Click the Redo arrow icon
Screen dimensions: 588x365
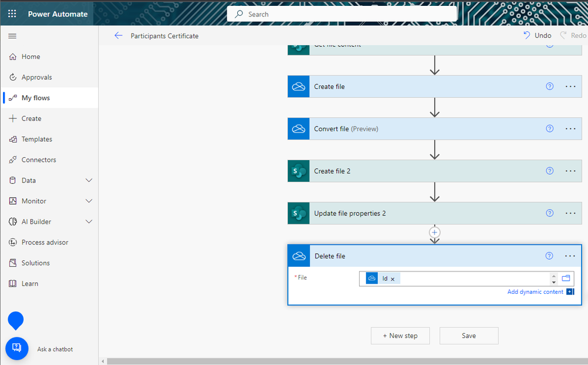point(563,35)
